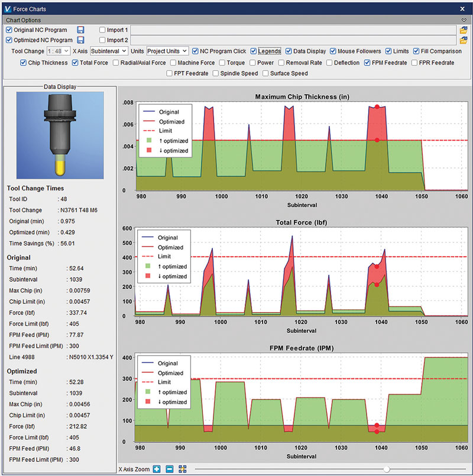The height and width of the screenshot is (476, 473).
Task: Open the Units Project Units dropdown
Action: (167, 51)
